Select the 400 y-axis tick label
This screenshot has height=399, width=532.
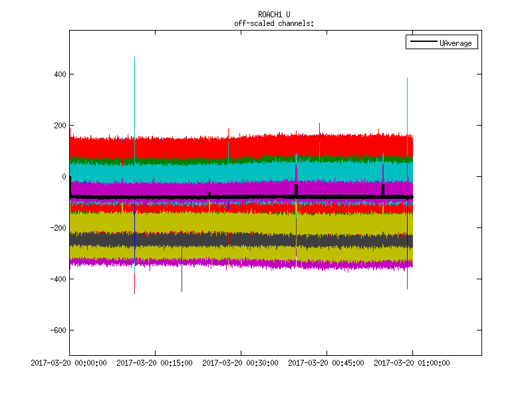tap(58, 74)
